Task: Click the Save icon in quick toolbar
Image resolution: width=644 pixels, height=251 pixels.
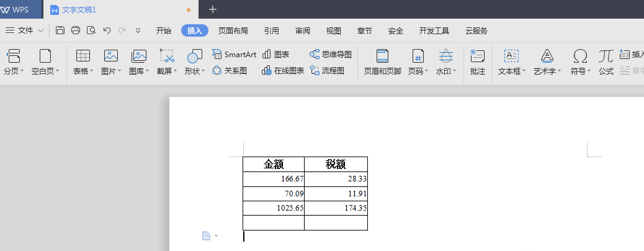Action: (60, 30)
